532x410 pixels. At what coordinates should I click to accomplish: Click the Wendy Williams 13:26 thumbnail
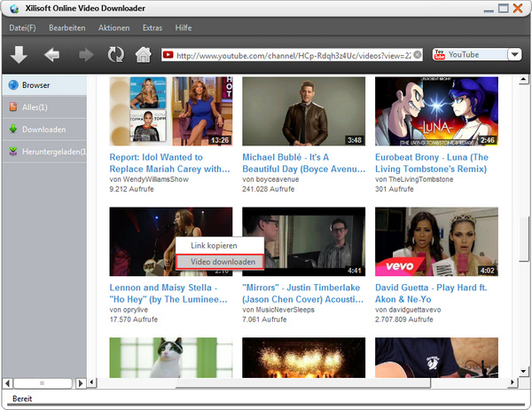171,111
